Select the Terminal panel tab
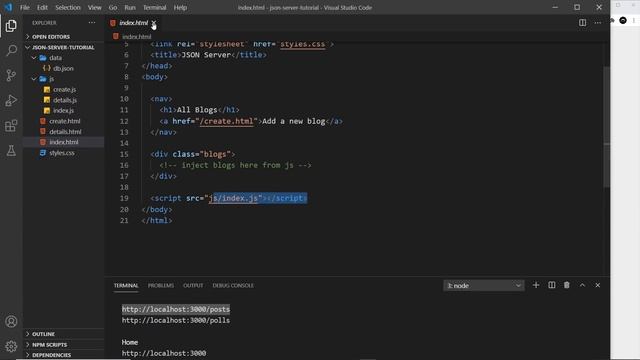This screenshot has width=640, height=360. (x=126, y=285)
